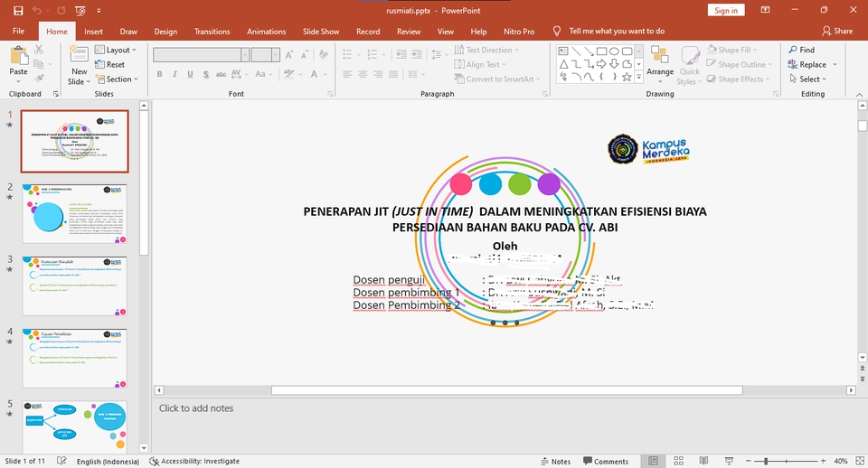Click the Text Shadow icon
Image resolution: width=868 pixels, height=468 pixels.
click(x=206, y=74)
